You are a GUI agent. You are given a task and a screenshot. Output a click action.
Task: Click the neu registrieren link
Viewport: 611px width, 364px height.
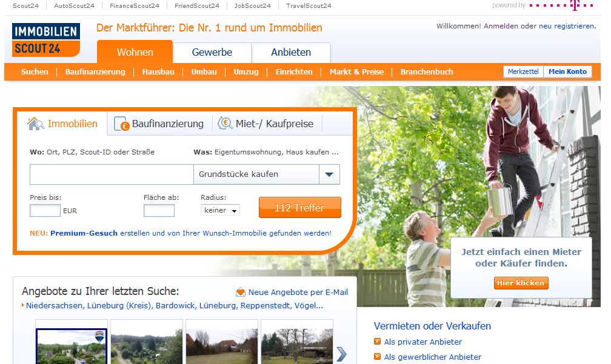coord(567,26)
